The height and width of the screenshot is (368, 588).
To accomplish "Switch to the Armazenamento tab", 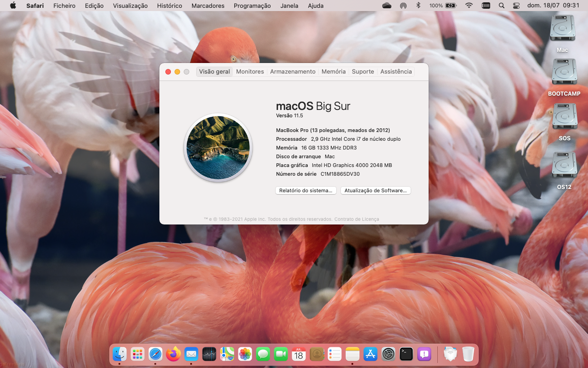I will pos(293,71).
